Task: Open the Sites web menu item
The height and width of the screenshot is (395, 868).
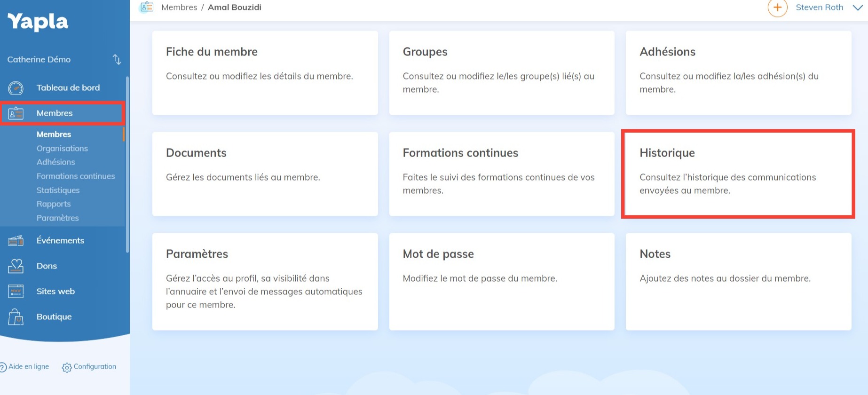Action: pyautogui.click(x=55, y=292)
